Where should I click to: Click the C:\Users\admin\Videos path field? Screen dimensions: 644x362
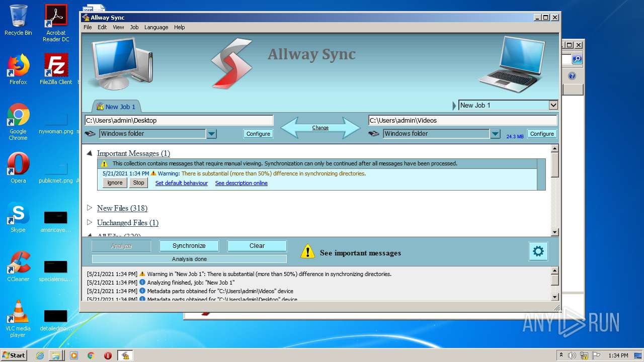click(463, 120)
